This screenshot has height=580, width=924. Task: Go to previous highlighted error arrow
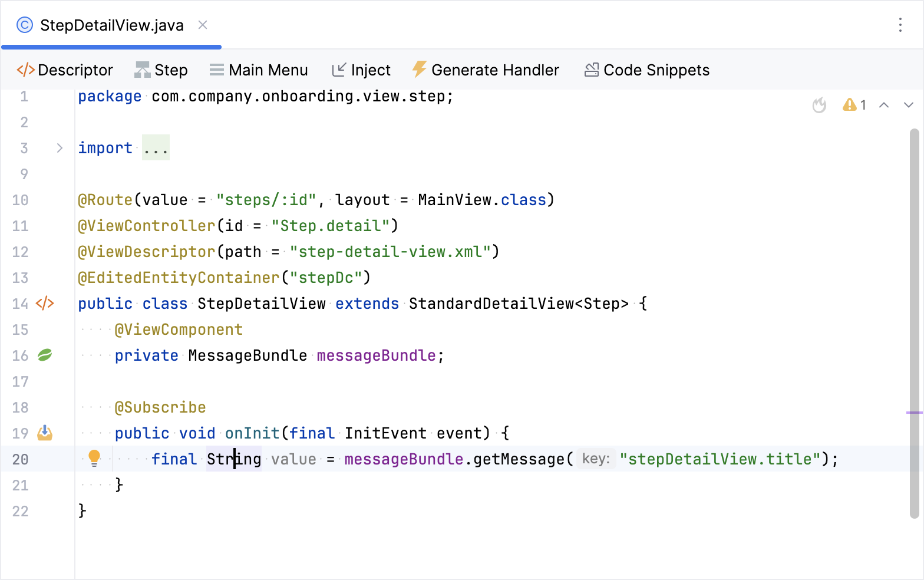[884, 106]
